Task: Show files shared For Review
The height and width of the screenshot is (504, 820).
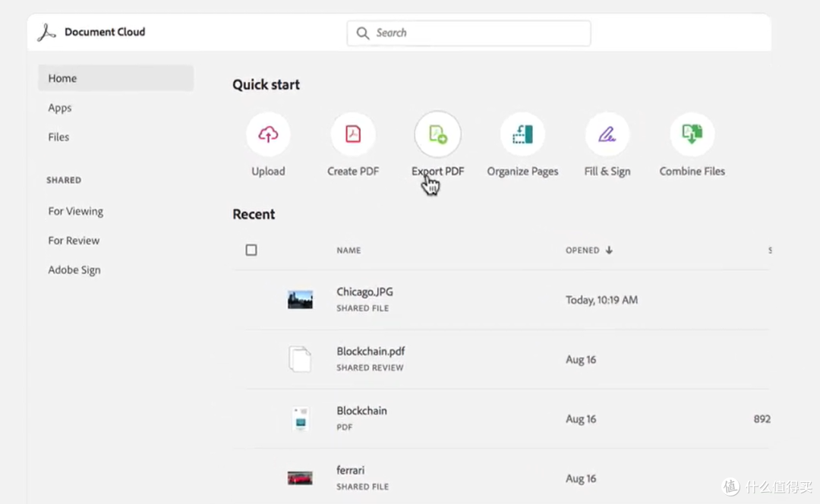Action: pos(74,241)
